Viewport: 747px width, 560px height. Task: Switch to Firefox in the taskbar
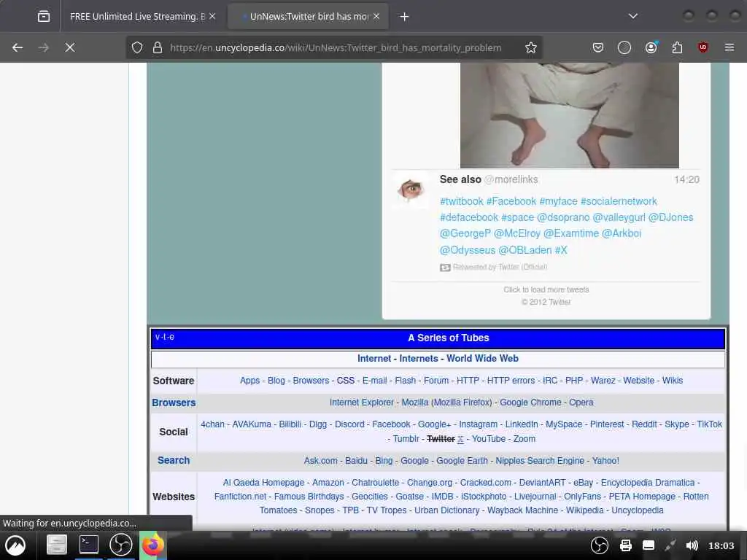pyautogui.click(x=153, y=545)
